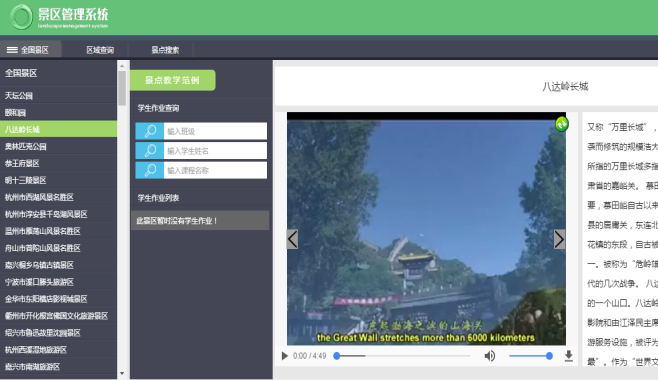Open the 全国景区 hamburger menu tab
Screen dimensions: 658x380
tap(31, 50)
